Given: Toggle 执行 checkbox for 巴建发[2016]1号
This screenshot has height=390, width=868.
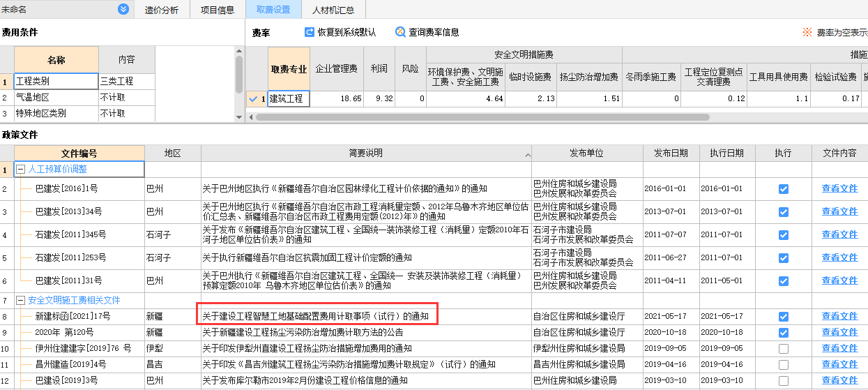Looking at the screenshot, I should pyautogui.click(x=784, y=188).
